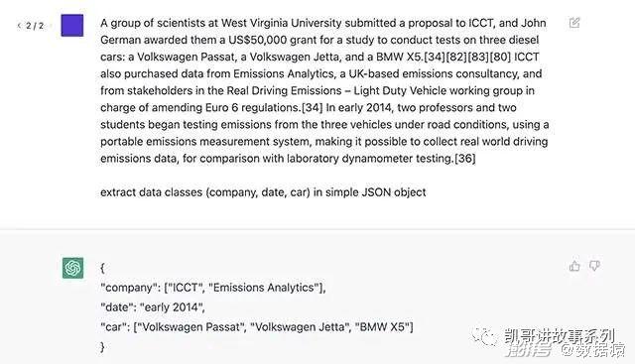Click the [82] citation after BMW X5
635x364 pixels.
456,57
